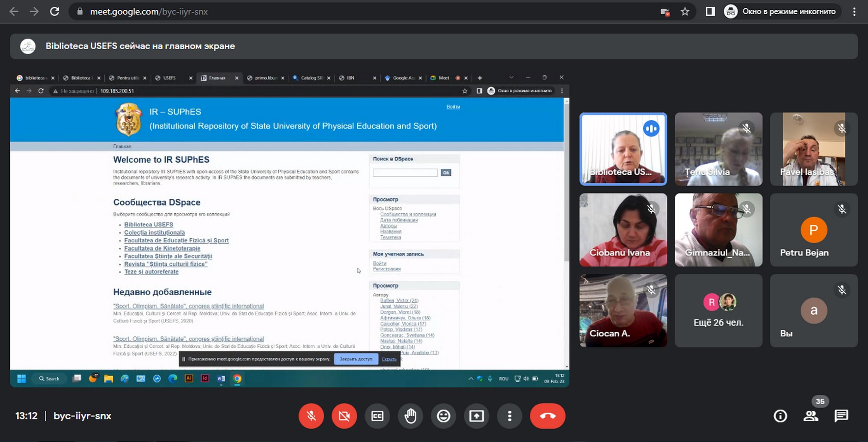Click Windows Start icon in shared taskbar
The width and height of the screenshot is (868, 442).
click(x=21, y=378)
